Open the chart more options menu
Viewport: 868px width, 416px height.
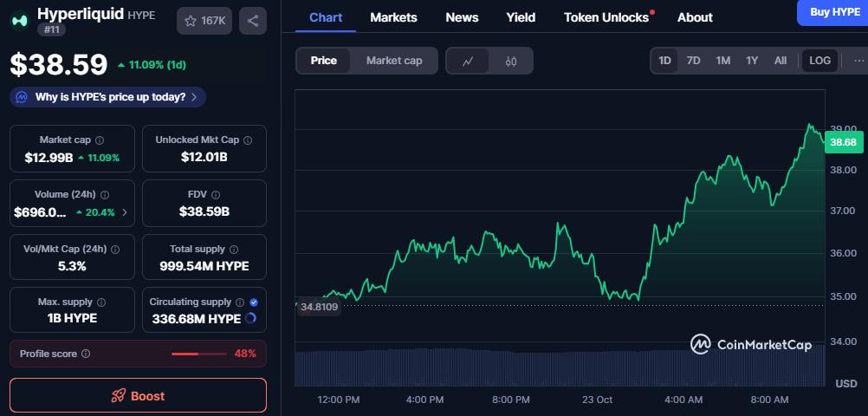coord(858,61)
